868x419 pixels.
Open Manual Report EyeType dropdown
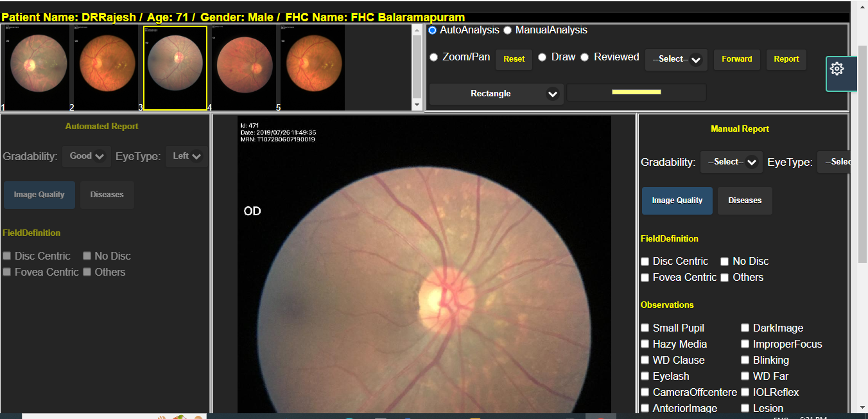click(833, 162)
